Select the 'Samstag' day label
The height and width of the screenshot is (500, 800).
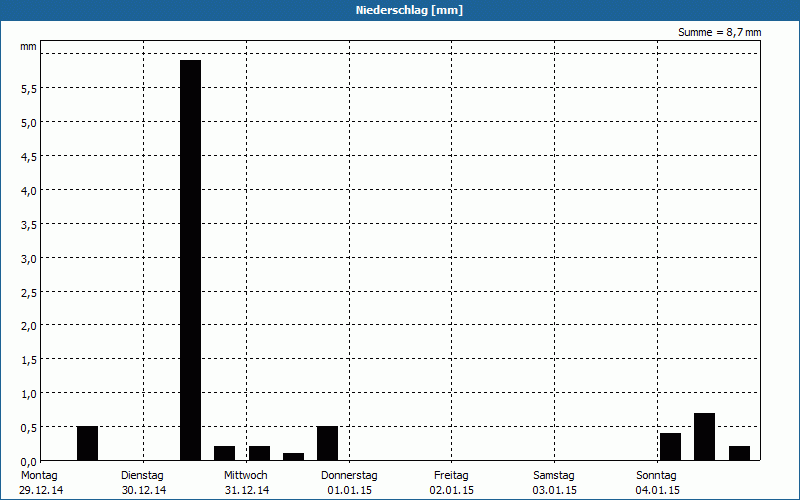point(554,476)
